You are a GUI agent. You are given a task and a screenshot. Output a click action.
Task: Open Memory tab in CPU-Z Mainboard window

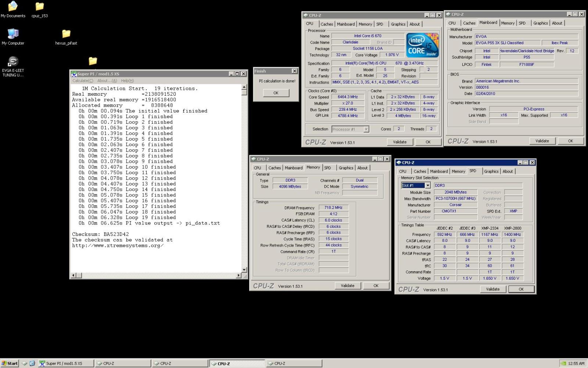(508, 23)
